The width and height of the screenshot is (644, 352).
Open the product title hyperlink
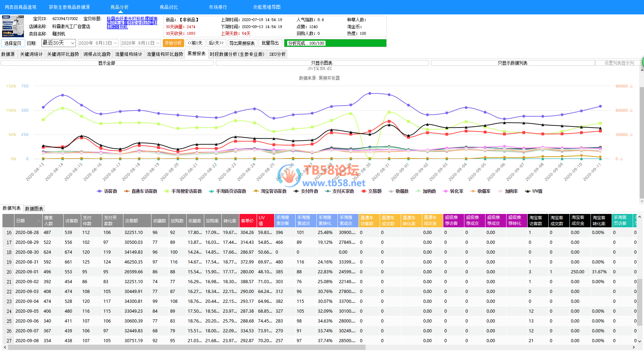pyautogui.click(x=132, y=23)
